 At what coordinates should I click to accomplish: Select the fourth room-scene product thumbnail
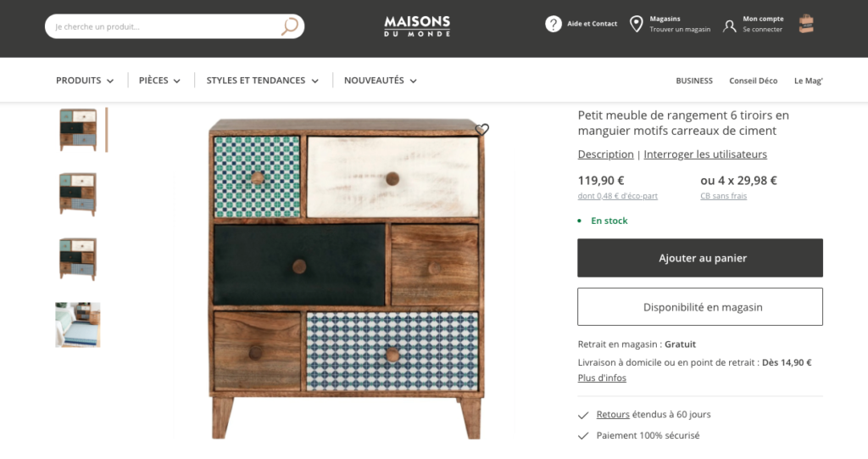point(78,324)
